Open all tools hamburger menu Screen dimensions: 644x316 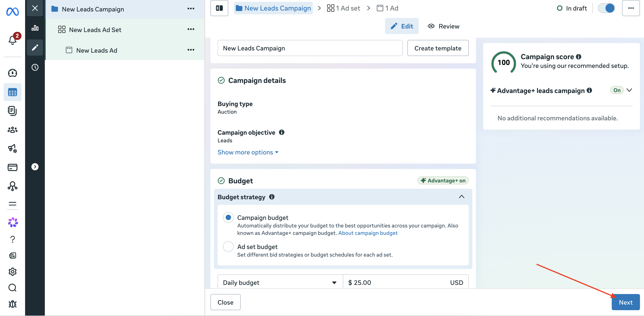coord(13,204)
